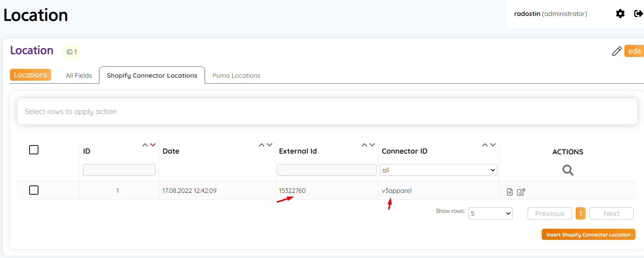Open Connector ID filter dropdown
This screenshot has width=644, height=258.
click(x=439, y=170)
